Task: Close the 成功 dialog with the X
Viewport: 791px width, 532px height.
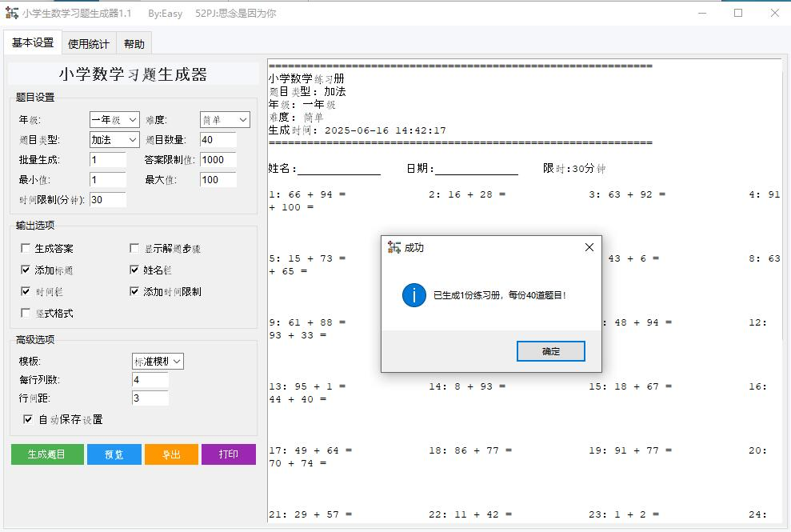Action: [x=589, y=247]
